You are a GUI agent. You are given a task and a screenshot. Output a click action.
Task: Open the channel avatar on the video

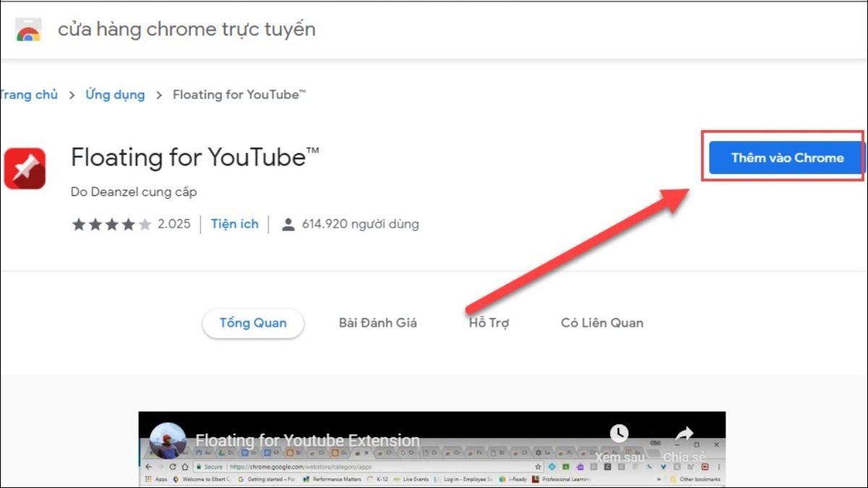point(168,440)
